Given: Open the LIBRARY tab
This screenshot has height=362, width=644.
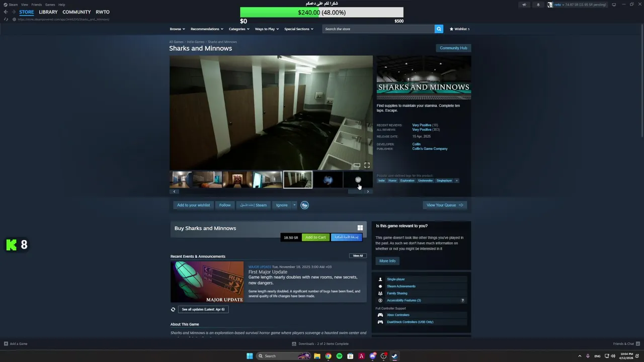Looking at the screenshot, I should click(48, 12).
